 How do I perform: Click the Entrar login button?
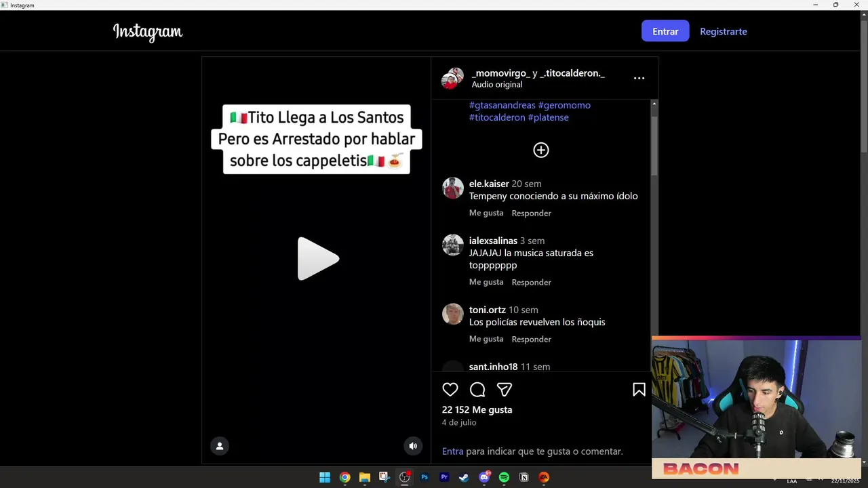tap(665, 31)
